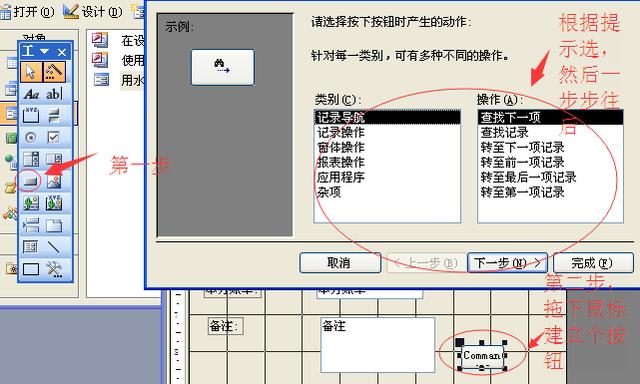Select the Tab Control tool in toolbox

coord(54,225)
